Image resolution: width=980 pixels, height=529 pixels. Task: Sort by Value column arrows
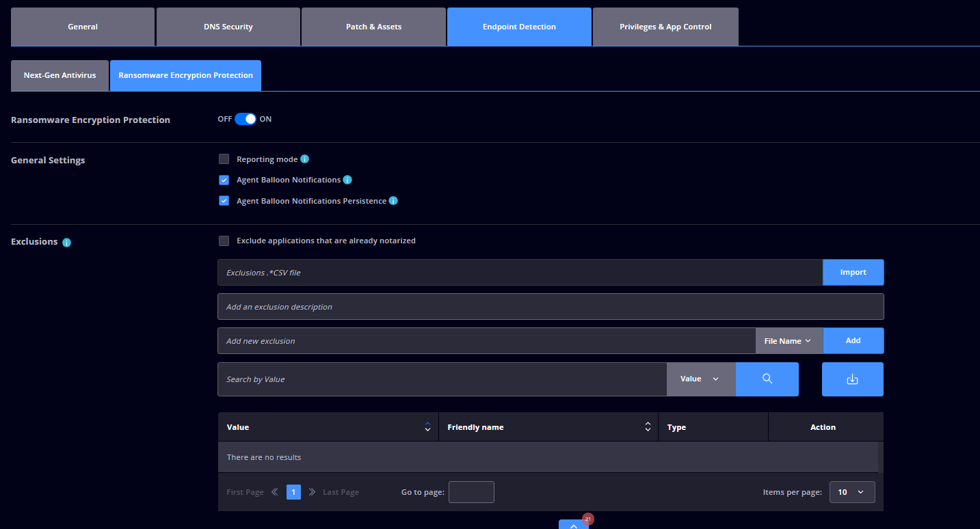coord(427,427)
